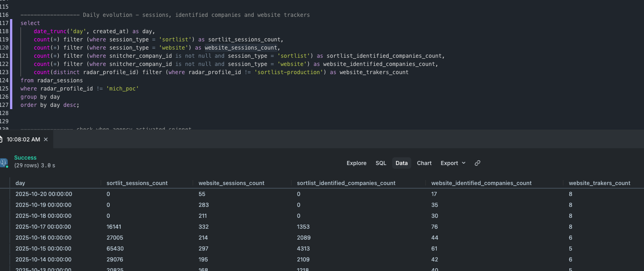Click the 'sortlist-production' string in the query
This screenshot has height=271, width=644.
(289, 72)
